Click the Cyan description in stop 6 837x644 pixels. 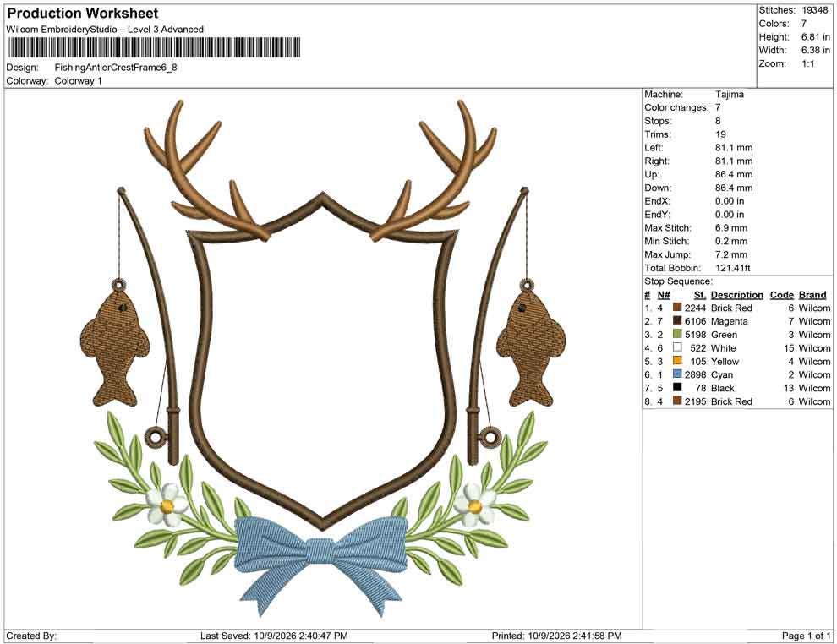pos(722,374)
